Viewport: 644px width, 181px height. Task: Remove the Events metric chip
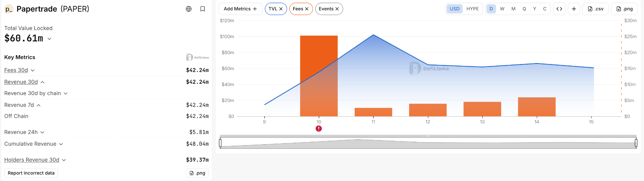click(337, 9)
